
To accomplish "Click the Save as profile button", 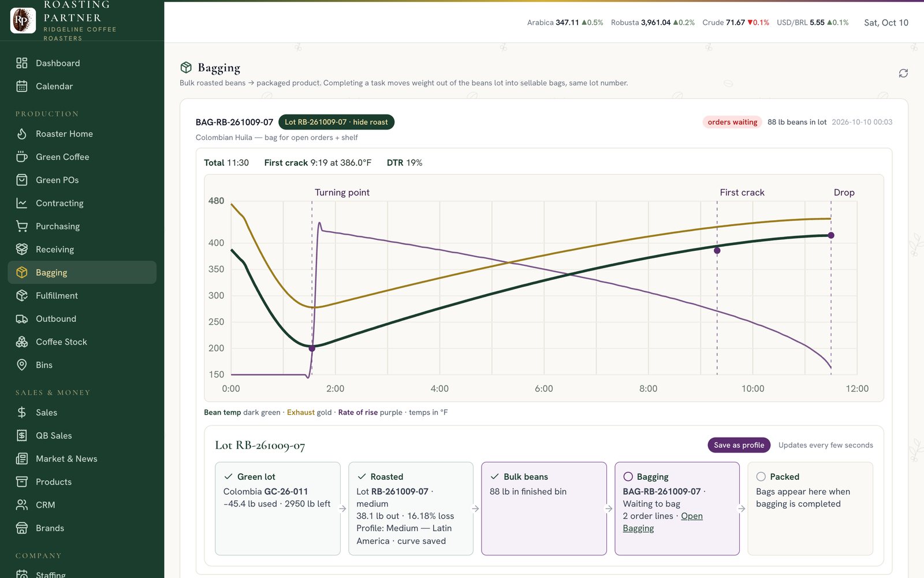I will point(739,445).
